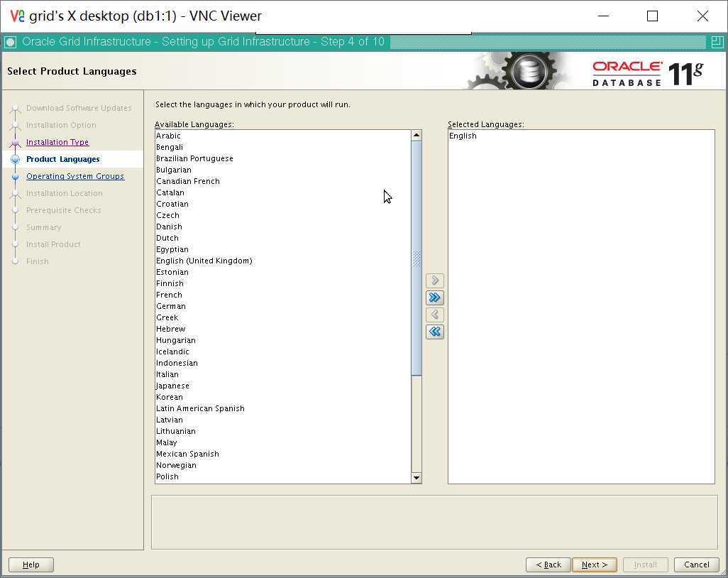This screenshot has height=578, width=728.
Task: Click the Download Software Updates step
Action: [79, 108]
